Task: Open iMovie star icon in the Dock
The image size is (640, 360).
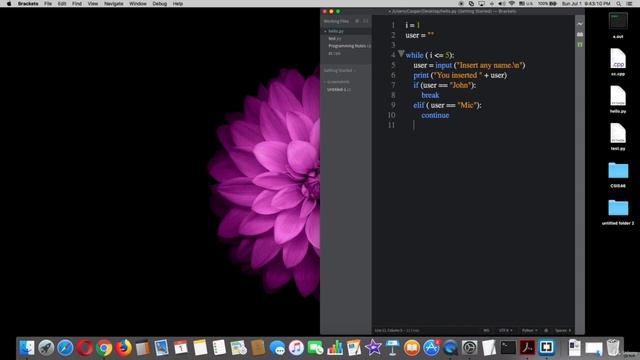Action: pos(373,348)
